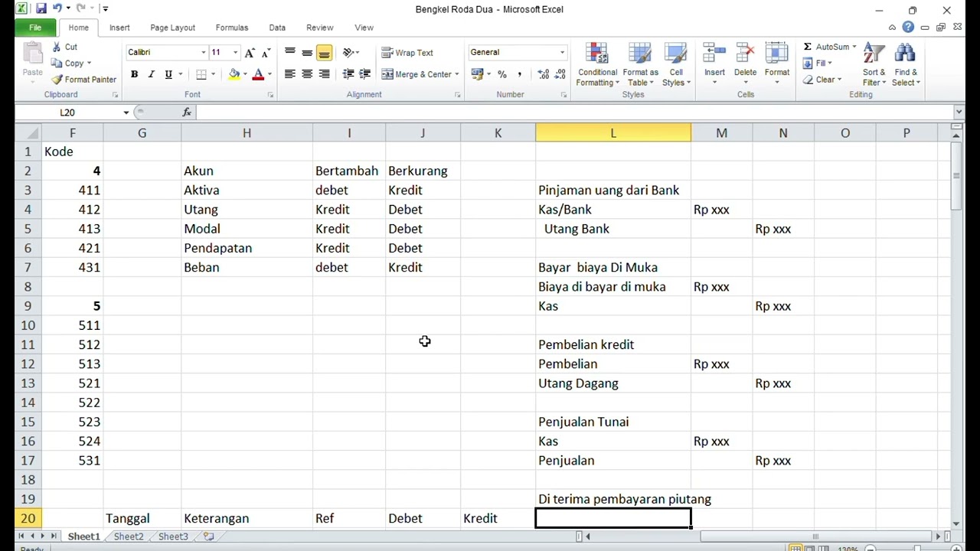Click Increase Decimal icon
The width and height of the screenshot is (980, 551).
(x=544, y=74)
